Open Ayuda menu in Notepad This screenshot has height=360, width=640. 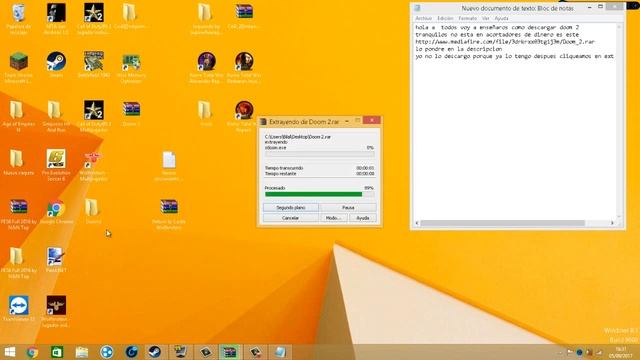[501, 18]
